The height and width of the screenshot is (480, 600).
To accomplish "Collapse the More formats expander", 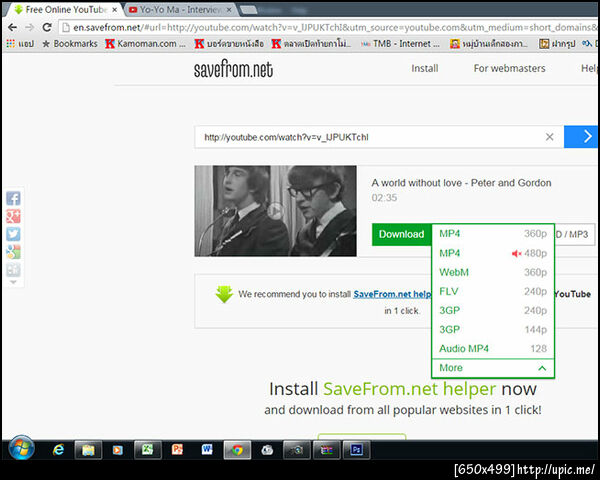I will click(x=493, y=368).
